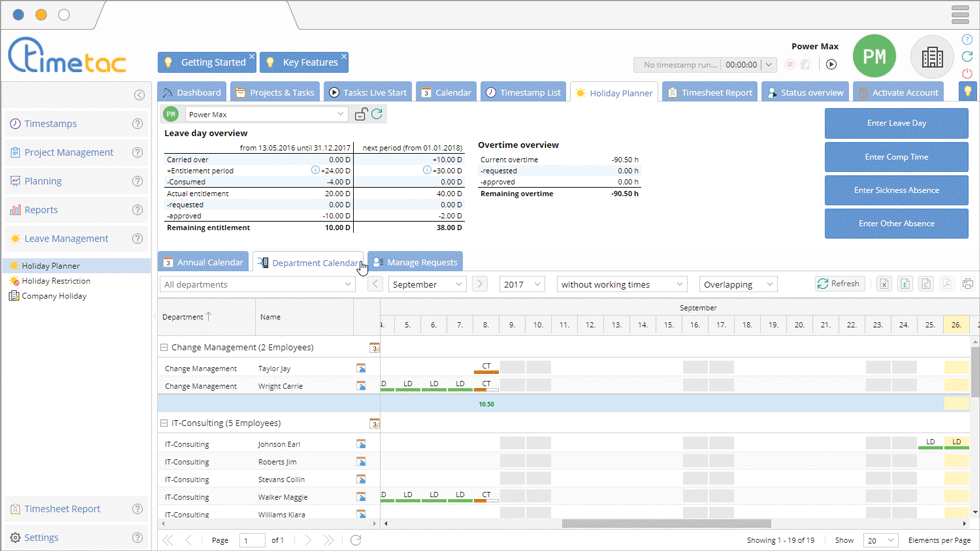The image size is (980, 551).
Task: Open the Timesheet Report tab
Action: click(708, 93)
